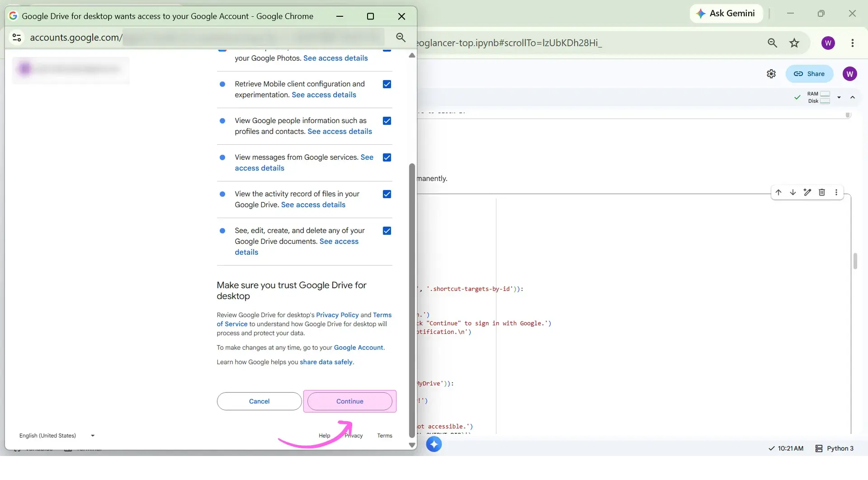868x480 pixels.
Task: Collapse the Colab header with the up chevron
Action: pos(853,97)
